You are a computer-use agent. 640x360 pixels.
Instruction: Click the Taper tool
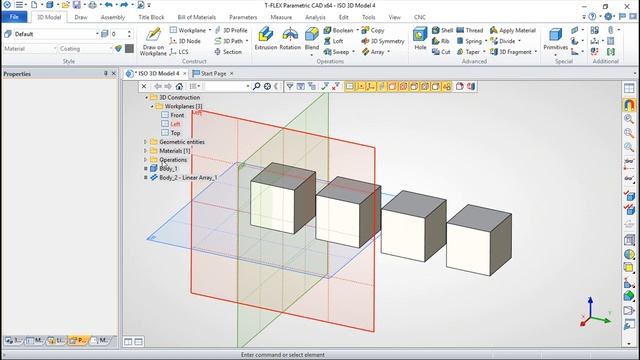click(468, 52)
